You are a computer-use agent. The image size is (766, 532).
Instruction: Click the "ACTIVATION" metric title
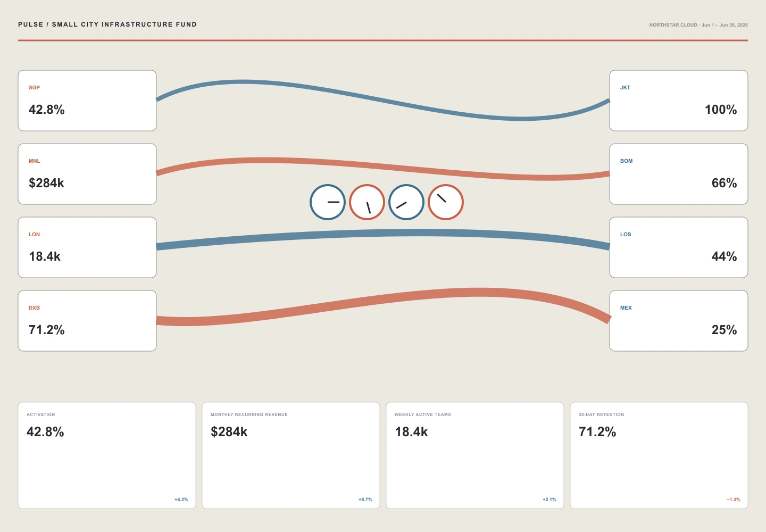click(41, 414)
